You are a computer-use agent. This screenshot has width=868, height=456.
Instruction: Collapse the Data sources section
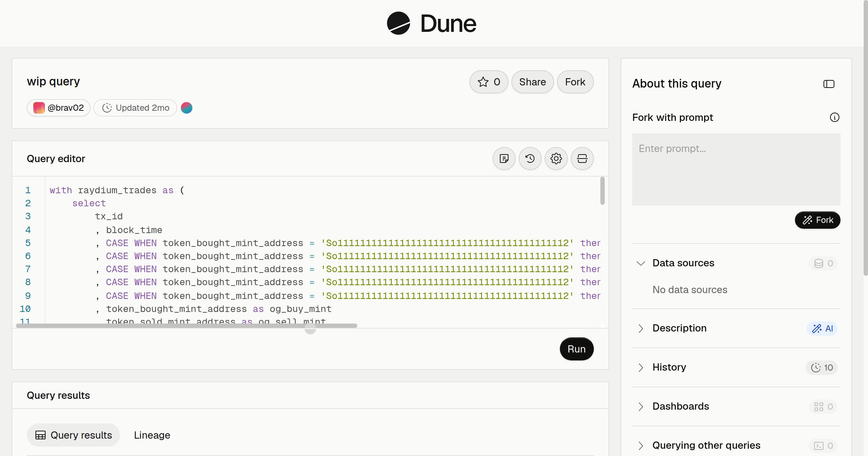[x=641, y=263]
